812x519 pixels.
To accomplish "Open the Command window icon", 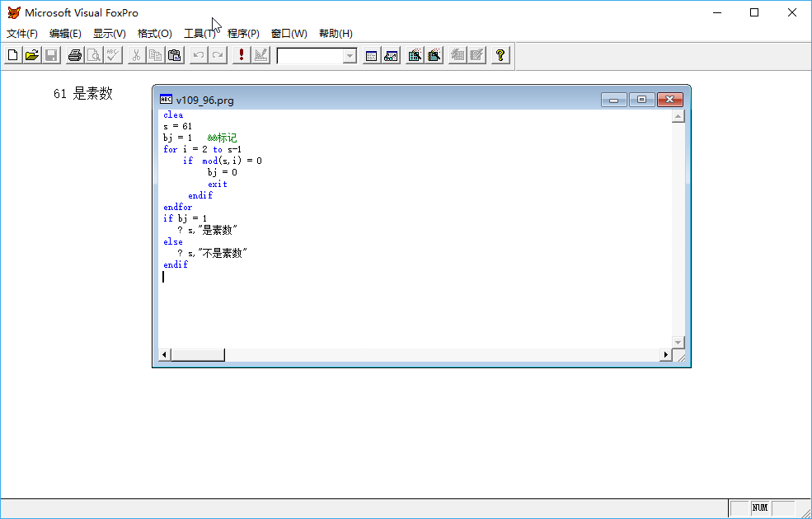I will tap(371, 55).
